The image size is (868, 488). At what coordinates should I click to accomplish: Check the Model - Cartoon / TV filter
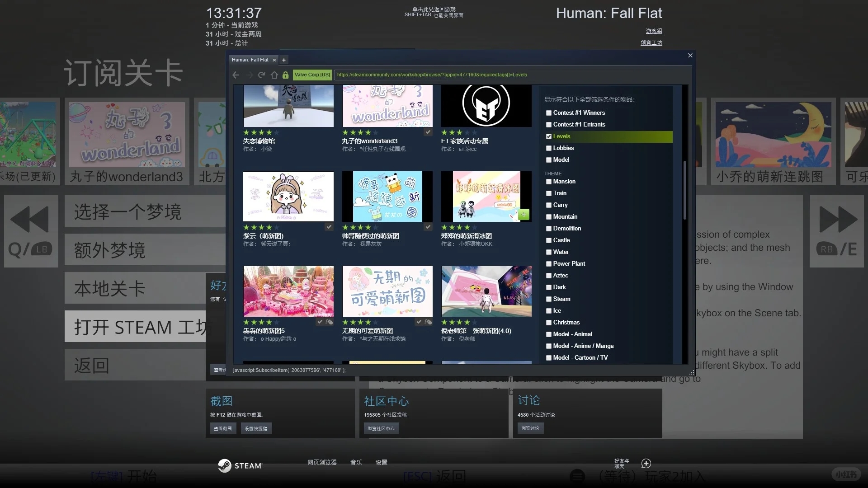[x=549, y=358]
